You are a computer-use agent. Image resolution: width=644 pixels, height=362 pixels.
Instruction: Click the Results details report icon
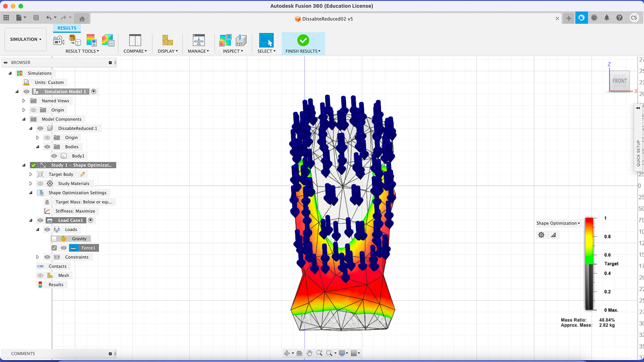[108, 40]
